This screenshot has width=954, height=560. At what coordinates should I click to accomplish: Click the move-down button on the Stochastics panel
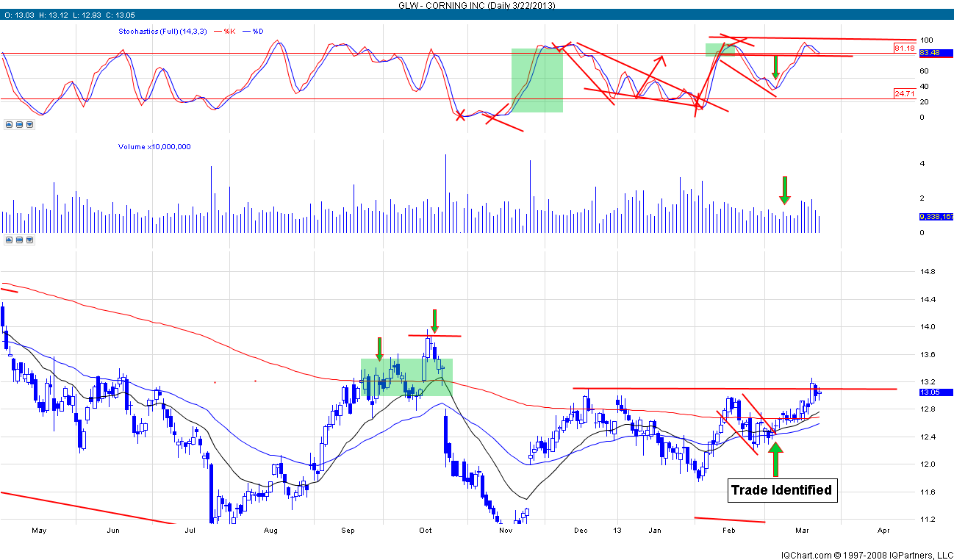(29, 125)
